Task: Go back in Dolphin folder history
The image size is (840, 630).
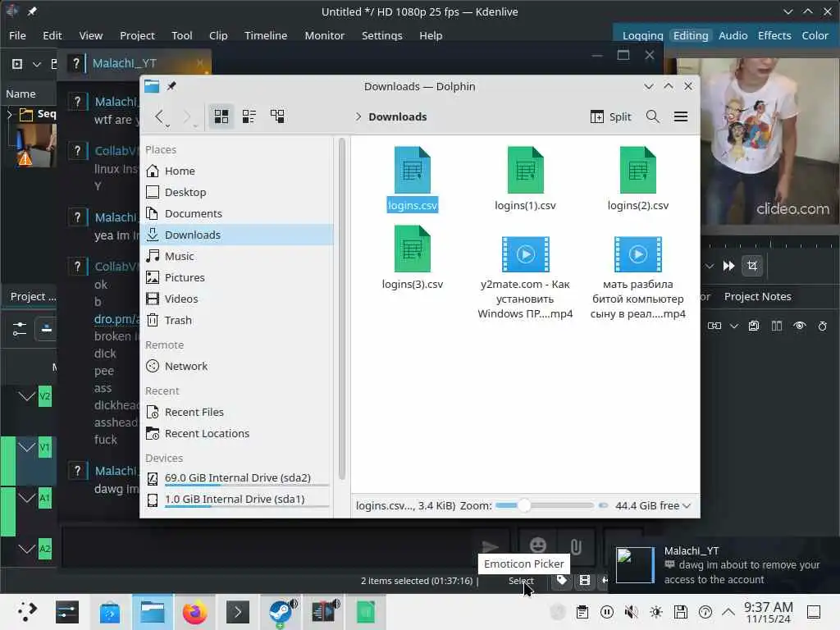Action: click(x=160, y=116)
